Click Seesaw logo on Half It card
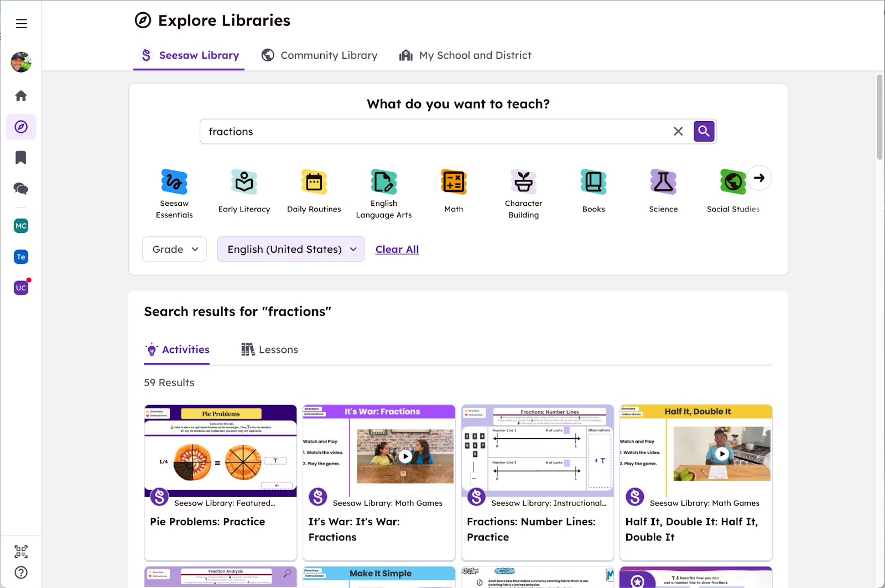This screenshot has height=588, width=885. (635, 497)
